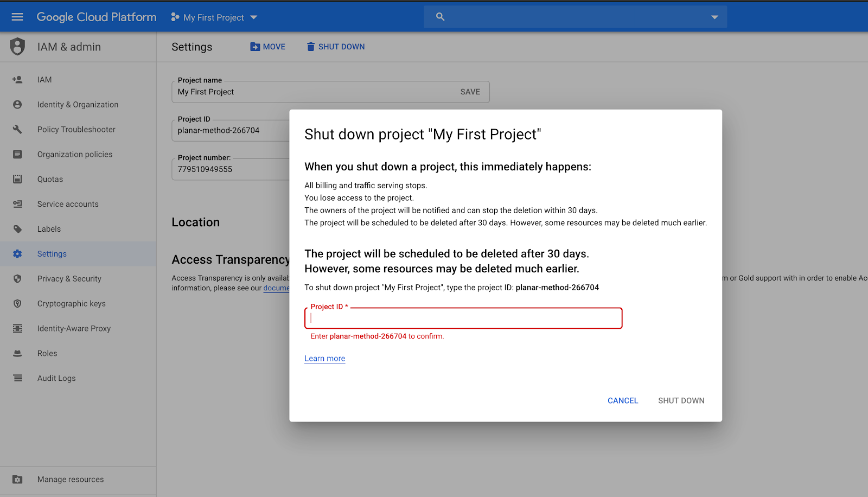The image size is (868, 497).
Task: Click the Cryptographic keys shield icon
Action: [17, 304]
